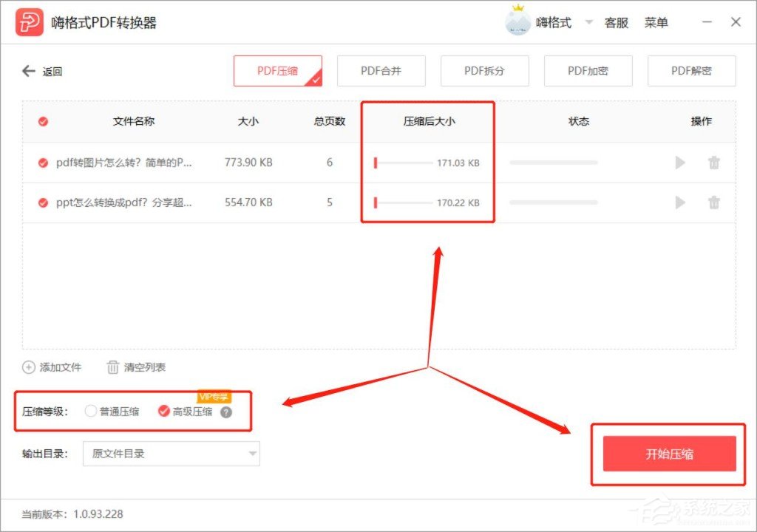Open the help tip next to 高级压缩
Image resolution: width=757 pixels, height=532 pixels.
pos(227,412)
